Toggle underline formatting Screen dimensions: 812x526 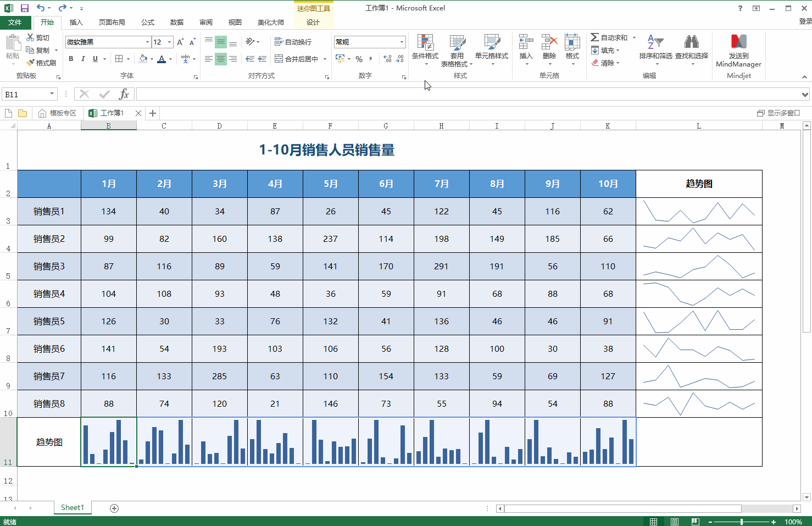click(x=95, y=59)
